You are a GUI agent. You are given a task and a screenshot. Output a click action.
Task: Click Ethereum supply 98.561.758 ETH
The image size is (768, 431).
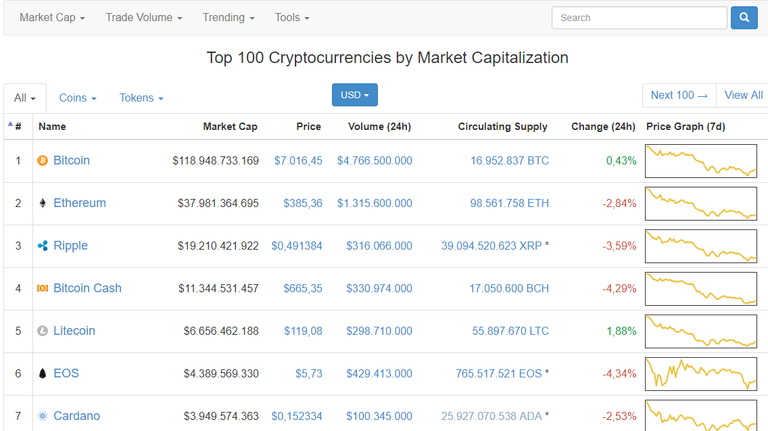click(509, 203)
